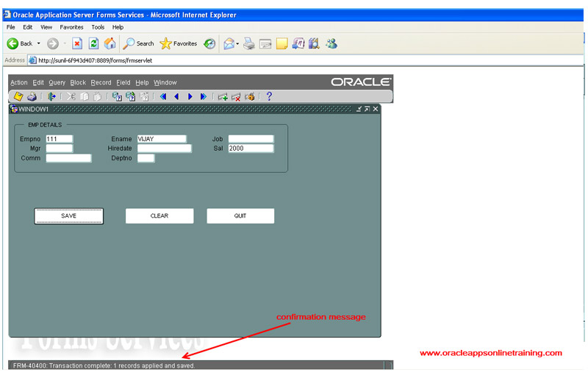Click the QUIT button
The image size is (588, 375).
(x=240, y=216)
